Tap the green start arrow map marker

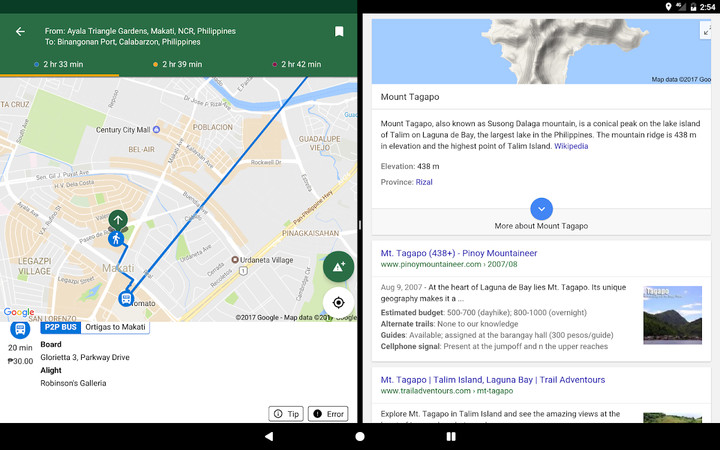point(118,219)
